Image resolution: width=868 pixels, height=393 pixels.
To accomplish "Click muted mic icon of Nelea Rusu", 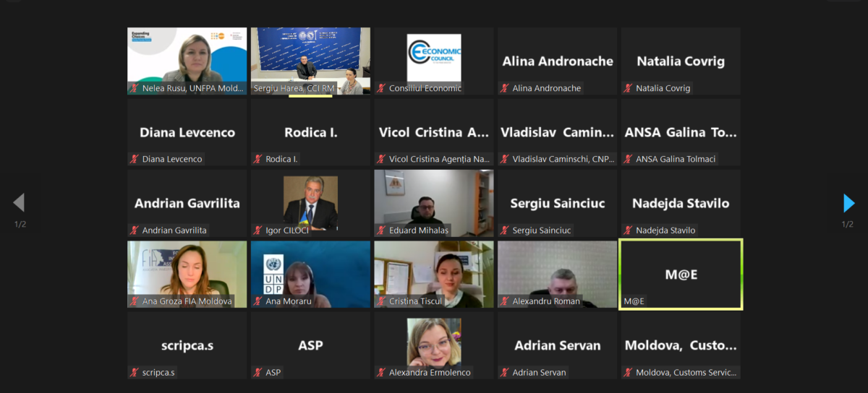I will pos(134,88).
